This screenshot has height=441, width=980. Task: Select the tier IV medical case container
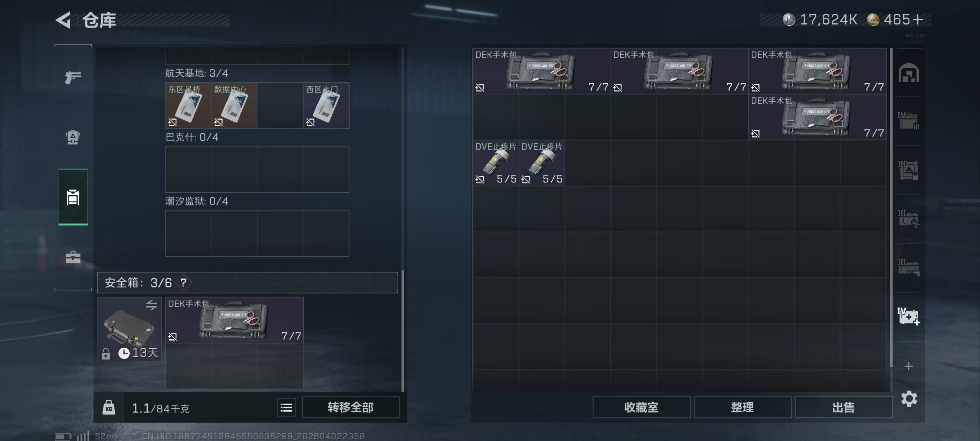pos(909,316)
